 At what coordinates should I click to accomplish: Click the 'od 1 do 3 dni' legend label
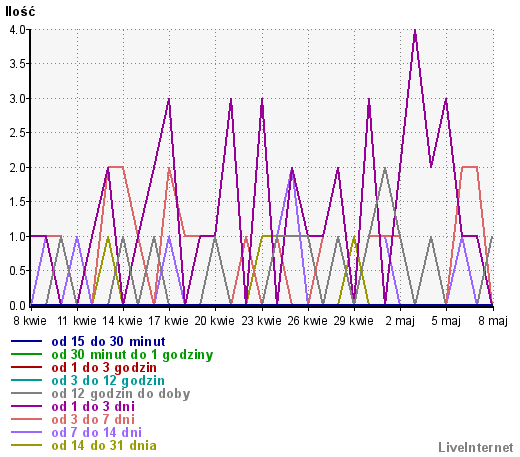pyautogui.click(x=93, y=407)
